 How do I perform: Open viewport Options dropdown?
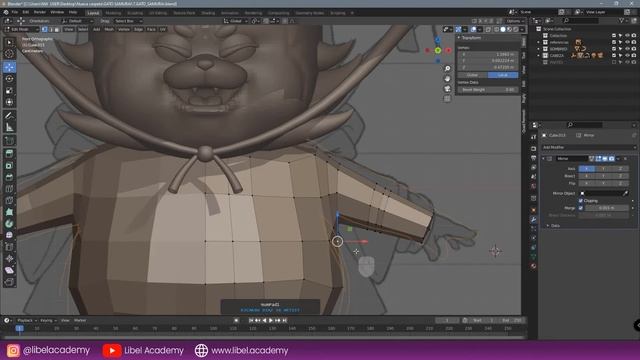pyautogui.click(x=515, y=21)
